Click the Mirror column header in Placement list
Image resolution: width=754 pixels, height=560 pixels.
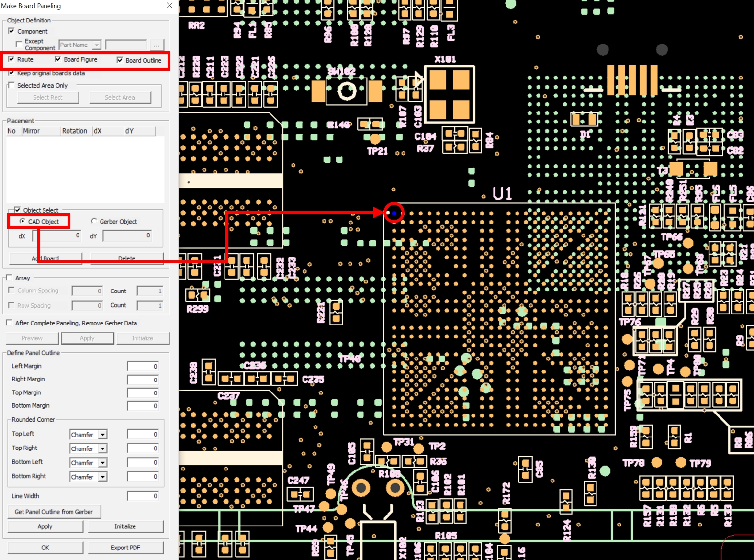(x=41, y=131)
